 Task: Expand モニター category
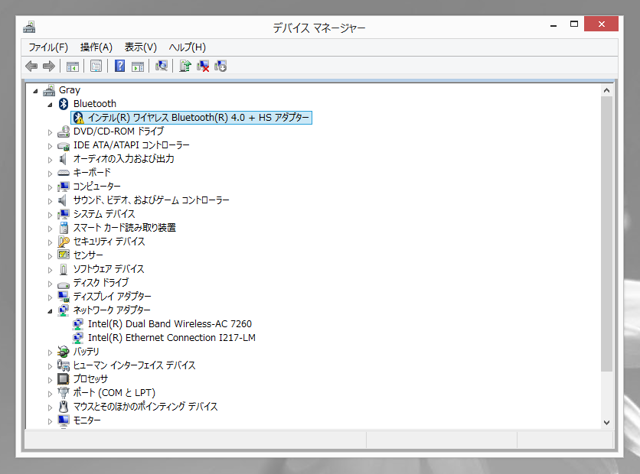coord(50,421)
